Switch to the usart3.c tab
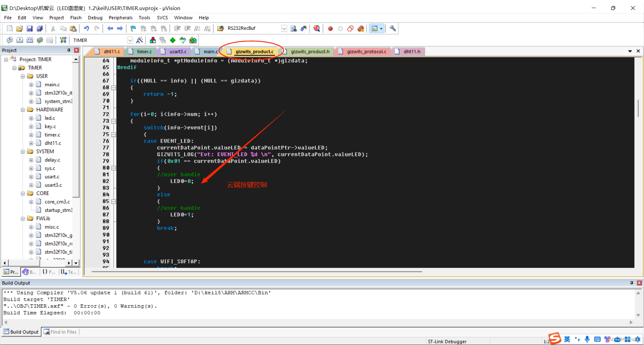 click(x=174, y=52)
